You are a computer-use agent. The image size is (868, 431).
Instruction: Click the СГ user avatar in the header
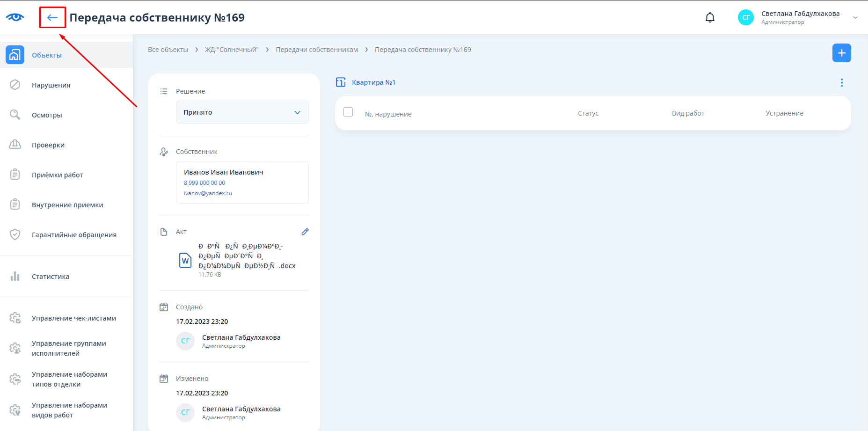click(x=745, y=17)
